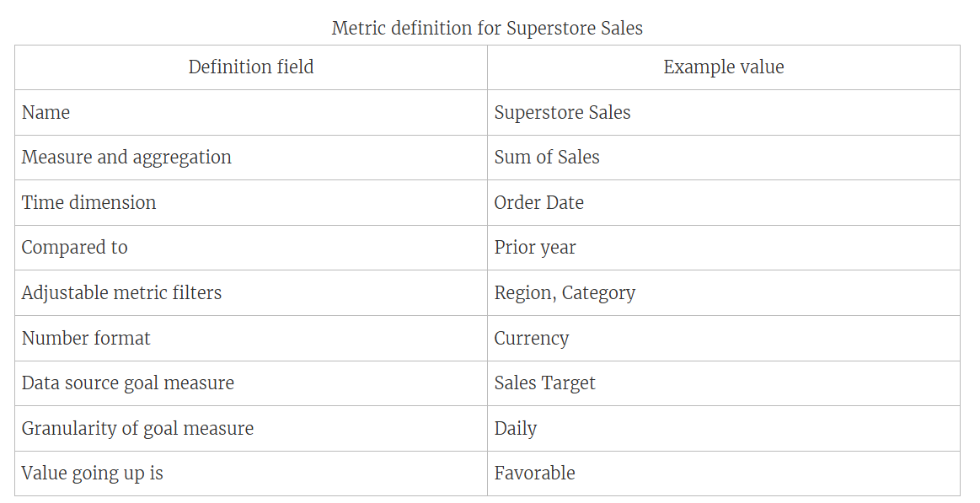Click the 'Superstore Sales' example value cell
Viewport: 980px width, 503px height.
pos(562,113)
